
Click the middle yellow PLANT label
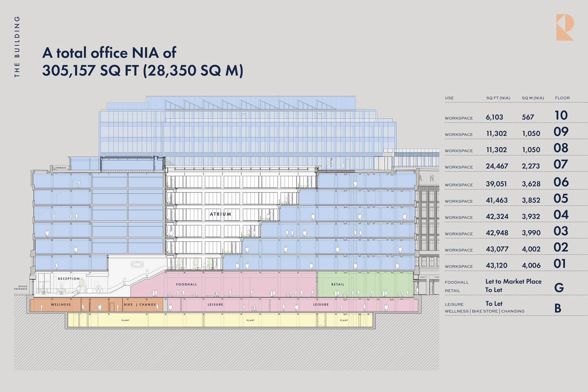(x=251, y=320)
